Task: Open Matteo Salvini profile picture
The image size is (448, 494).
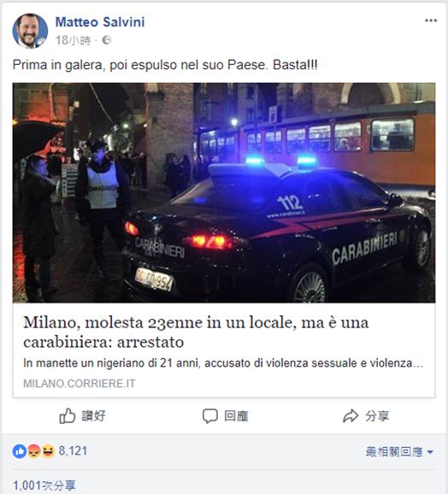Action: (30, 31)
